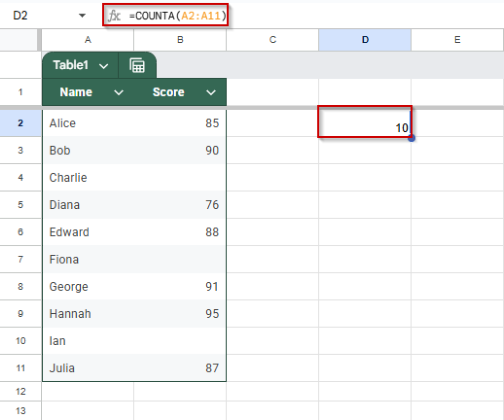Select column A header
The height and width of the screenshot is (420, 504).
(88, 40)
